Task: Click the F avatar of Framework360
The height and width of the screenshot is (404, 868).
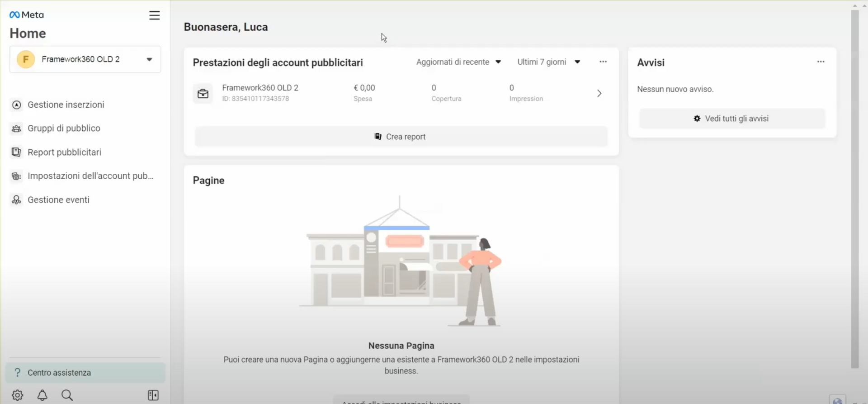Action: point(26,59)
